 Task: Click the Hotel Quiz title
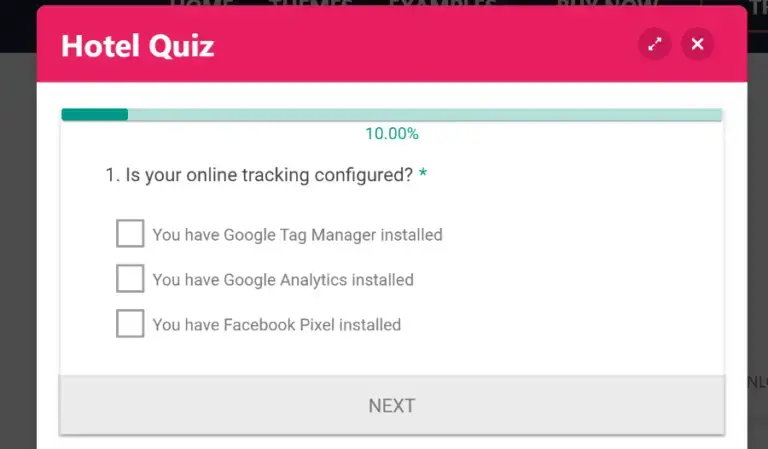(138, 46)
